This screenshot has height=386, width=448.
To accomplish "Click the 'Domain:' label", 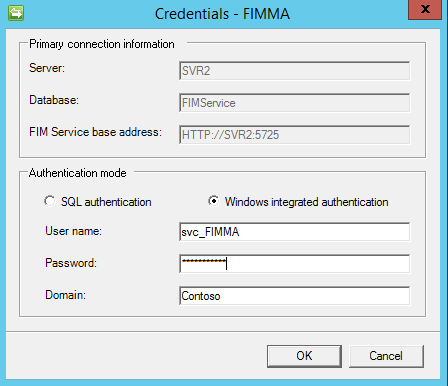I will [x=65, y=295].
